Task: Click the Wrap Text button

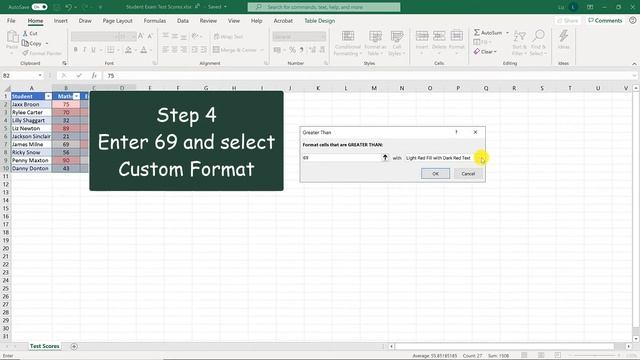Action: click(x=228, y=36)
